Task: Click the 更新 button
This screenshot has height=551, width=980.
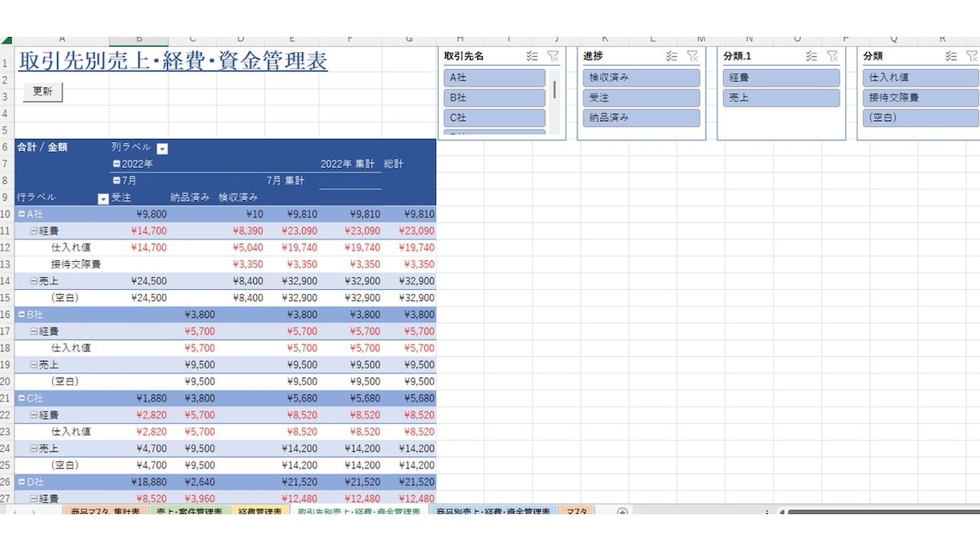Action: pos(43,92)
